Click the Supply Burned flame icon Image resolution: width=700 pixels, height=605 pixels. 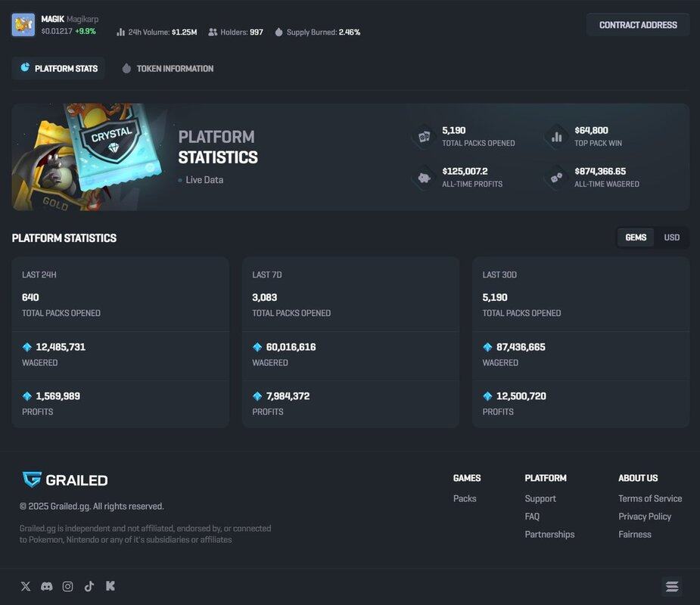[x=278, y=32]
